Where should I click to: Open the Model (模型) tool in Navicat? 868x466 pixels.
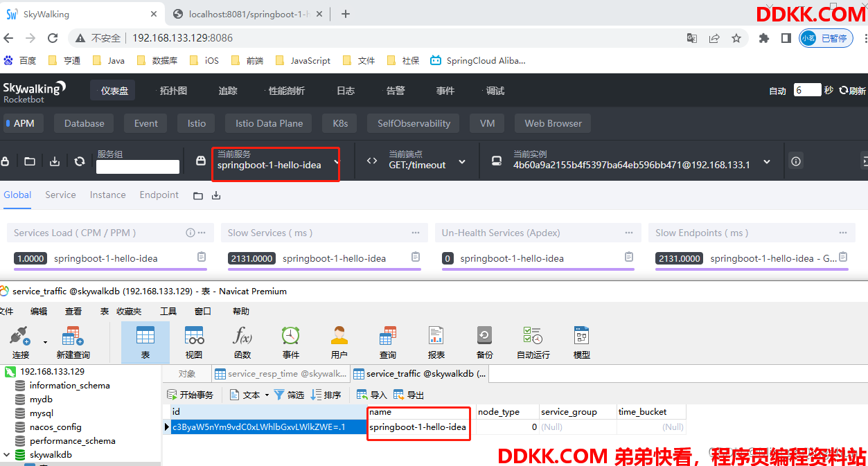pos(582,342)
